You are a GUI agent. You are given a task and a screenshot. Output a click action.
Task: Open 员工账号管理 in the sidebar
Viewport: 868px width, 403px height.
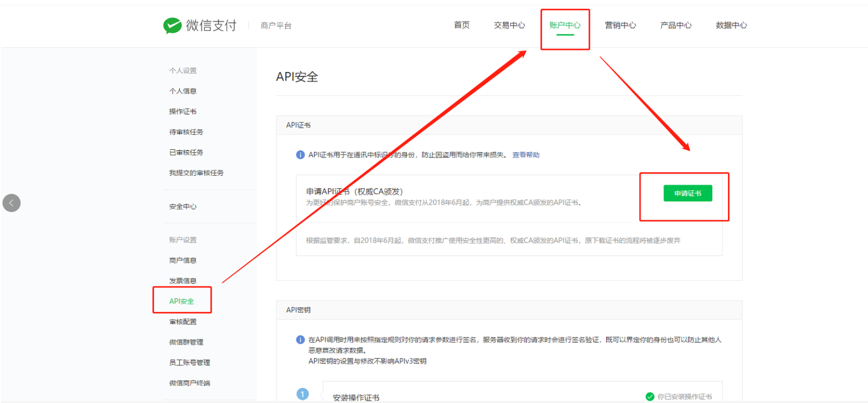click(x=189, y=362)
